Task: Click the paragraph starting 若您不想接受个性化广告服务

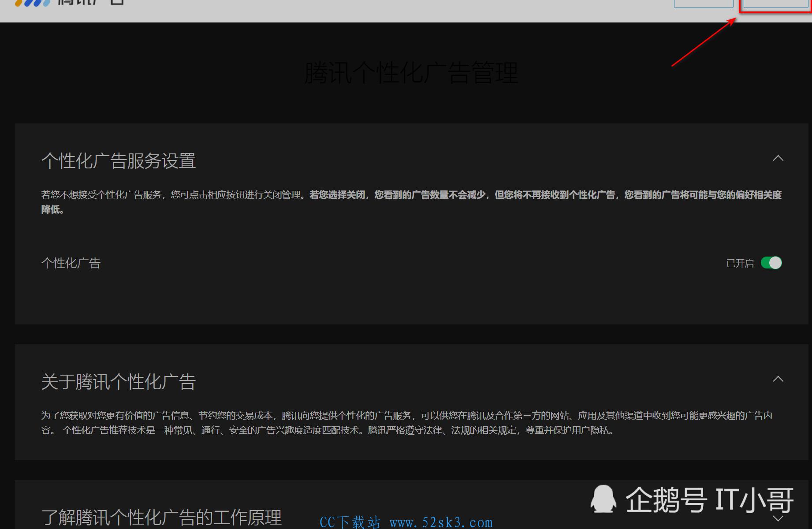Action: pos(411,202)
